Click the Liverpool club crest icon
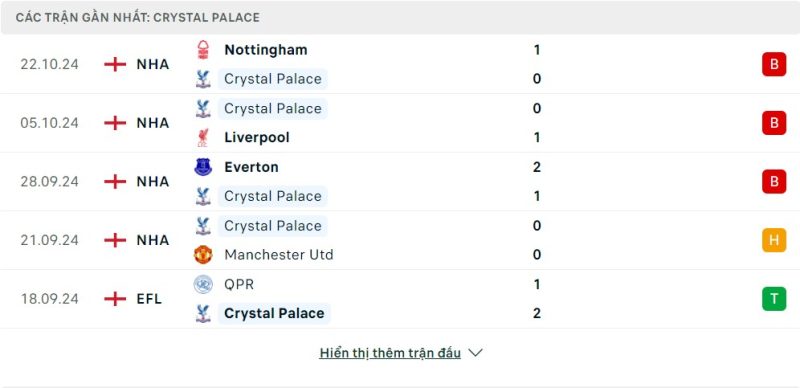800x388 pixels. pos(203,137)
